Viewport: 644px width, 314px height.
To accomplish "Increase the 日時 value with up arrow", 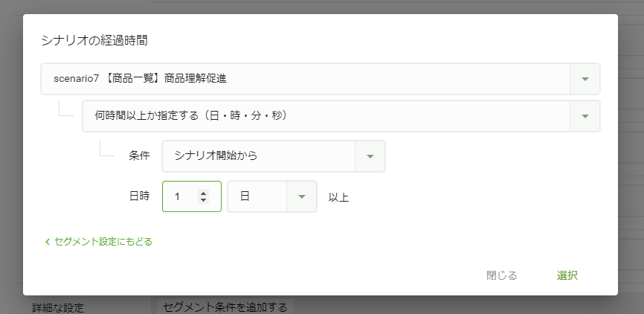I will (x=203, y=193).
